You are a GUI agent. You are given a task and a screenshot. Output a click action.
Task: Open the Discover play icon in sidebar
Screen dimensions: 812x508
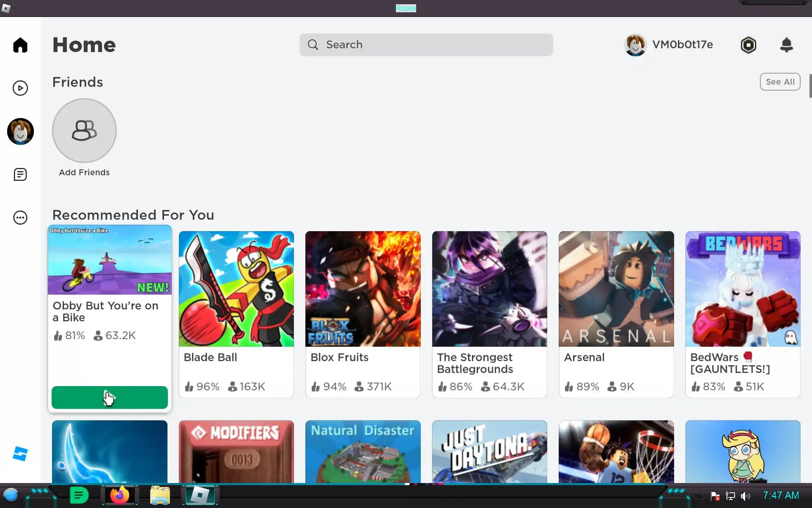coord(20,88)
